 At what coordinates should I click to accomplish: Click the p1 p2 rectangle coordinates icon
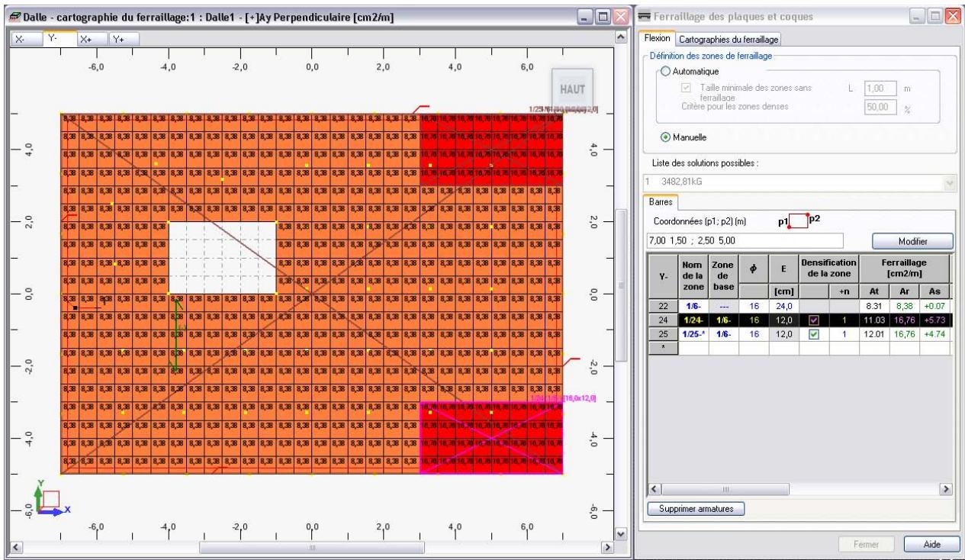(x=797, y=221)
